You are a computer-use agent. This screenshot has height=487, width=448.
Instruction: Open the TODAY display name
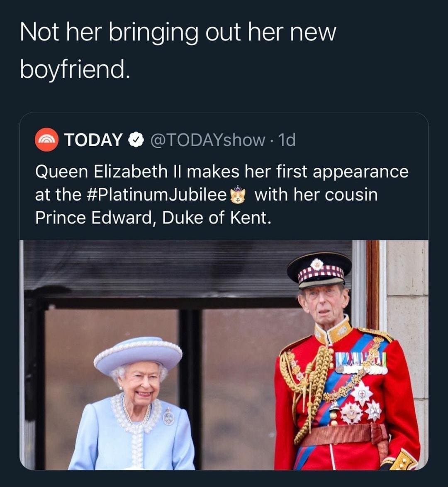[x=93, y=140]
